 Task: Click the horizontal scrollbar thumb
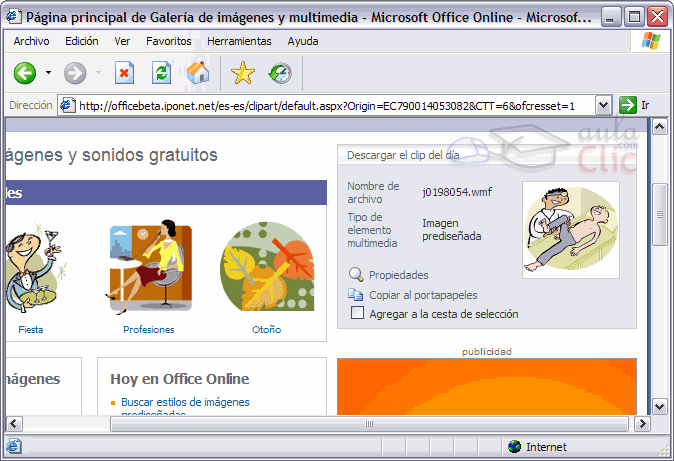coord(370,424)
